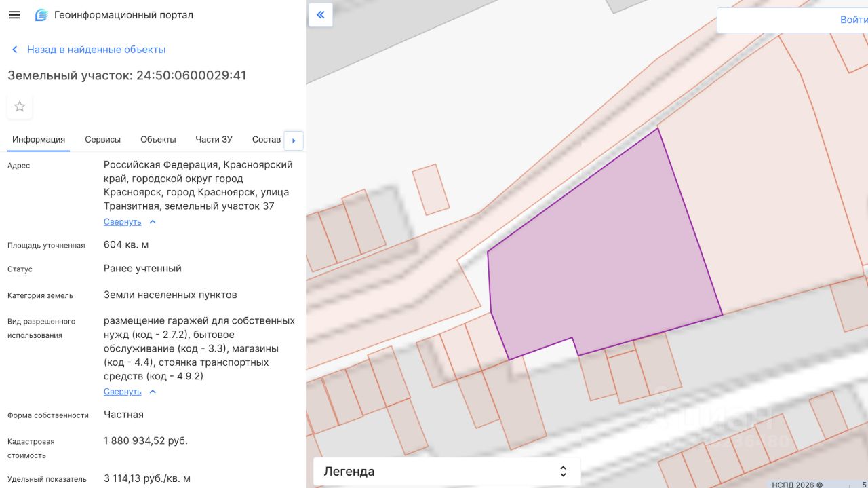Collapse the address text with Свернуть link
Viewport: 868px width, 488px height.
point(123,222)
